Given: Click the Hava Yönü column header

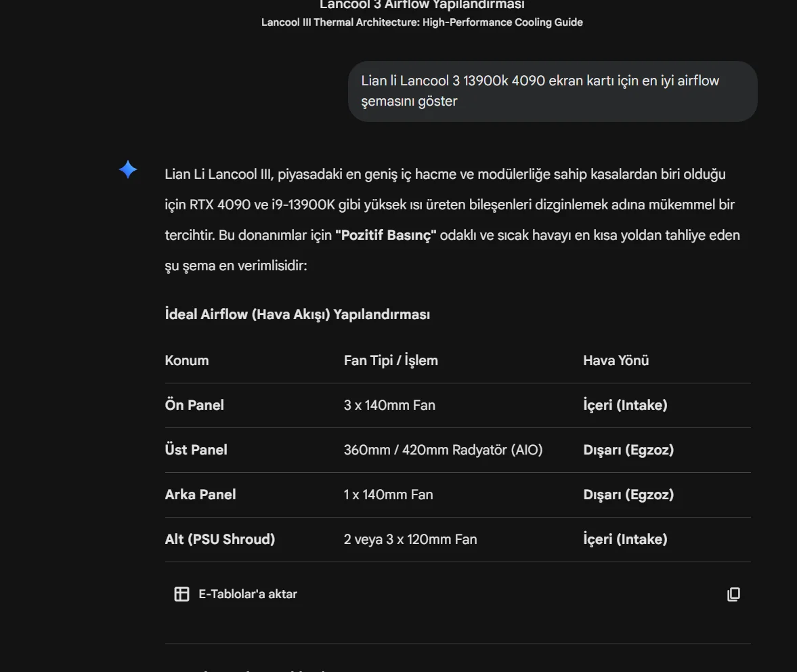Looking at the screenshot, I should (x=616, y=360).
